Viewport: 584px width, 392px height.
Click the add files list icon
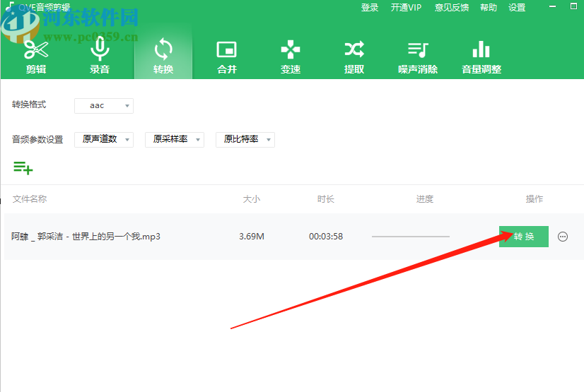(23, 167)
